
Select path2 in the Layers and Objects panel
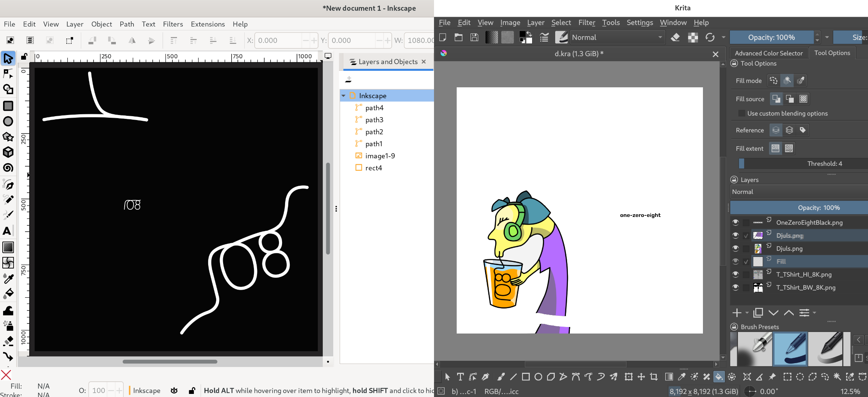[374, 132]
